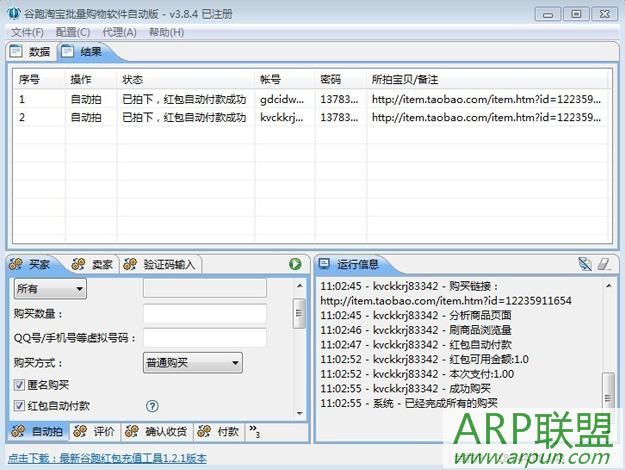Click the 结果 tab icon
Screen dimensions: 625x470
click(68, 51)
